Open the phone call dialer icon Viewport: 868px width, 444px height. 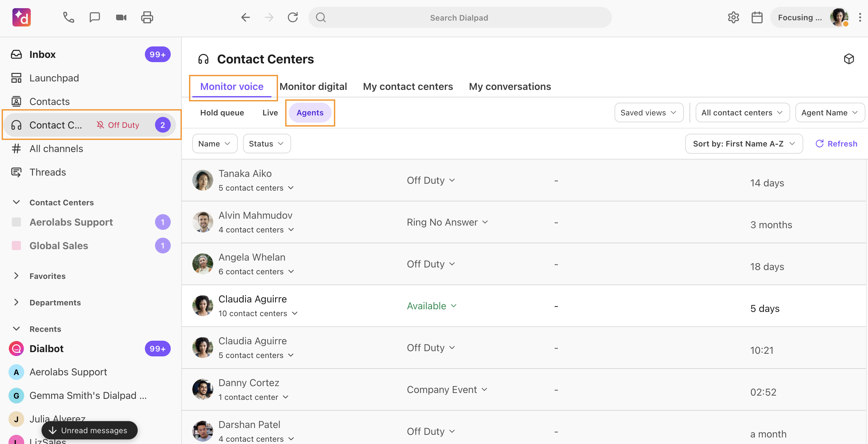pyautogui.click(x=69, y=18)
